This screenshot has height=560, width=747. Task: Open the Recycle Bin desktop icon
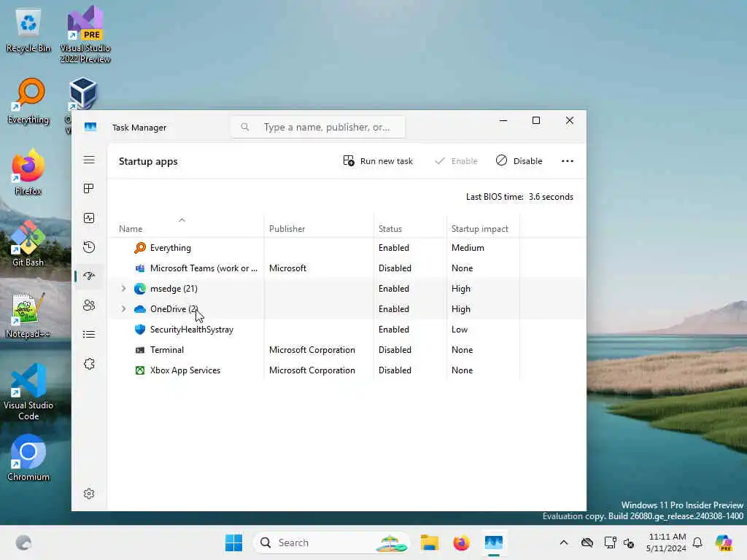[x=28, y=31]
